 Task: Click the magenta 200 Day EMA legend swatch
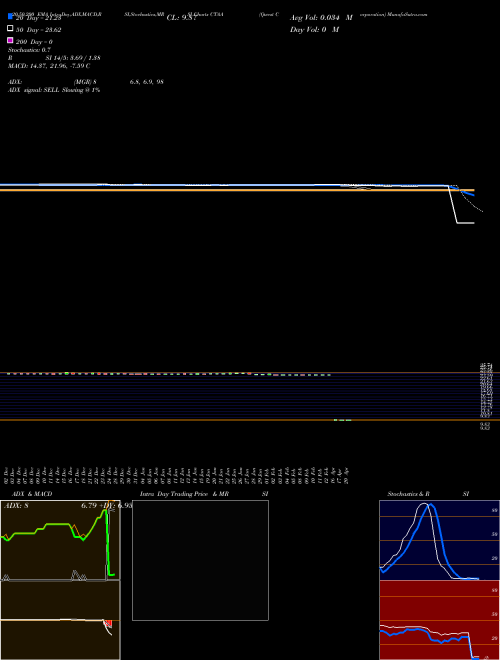10,40
